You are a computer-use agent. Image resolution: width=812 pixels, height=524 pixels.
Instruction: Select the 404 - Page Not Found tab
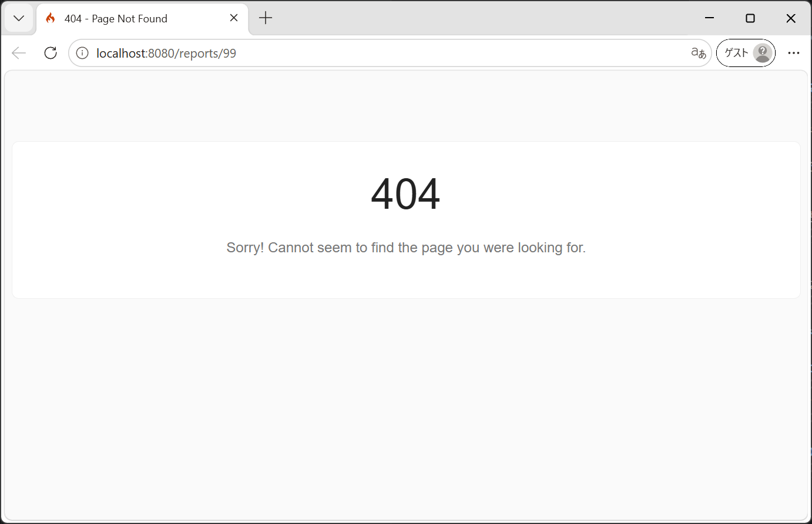coord(142,19)
